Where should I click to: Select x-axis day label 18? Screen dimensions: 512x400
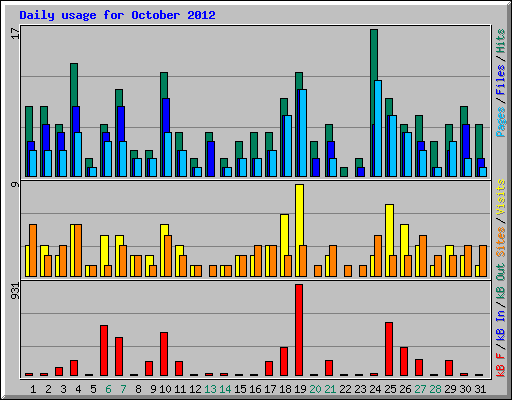pos(285,389)
